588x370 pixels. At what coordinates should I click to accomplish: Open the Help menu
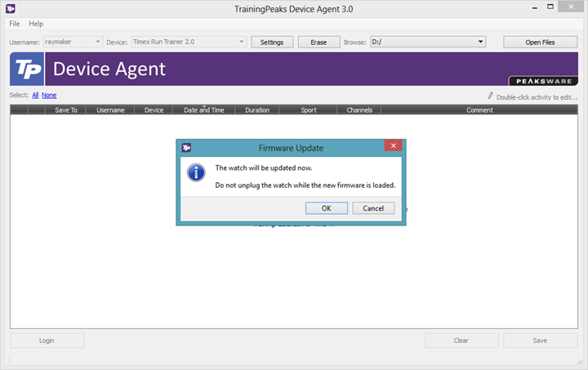(36, 24)
